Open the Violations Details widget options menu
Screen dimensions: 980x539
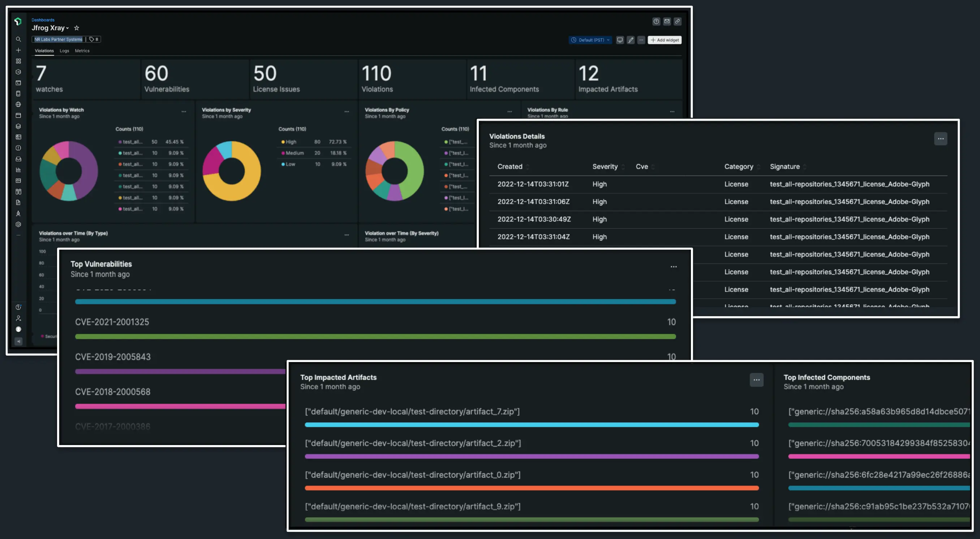[941, 139]
